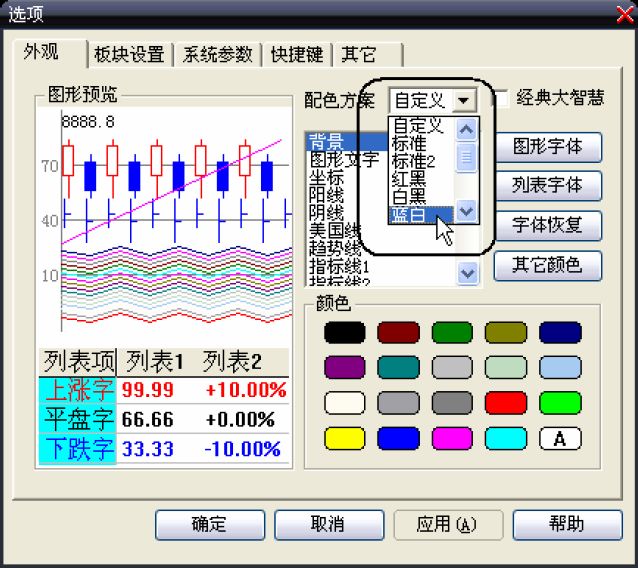638x568 pixels.
Task: Select 美国线 in the element list
Action: [x=334, y=231]
